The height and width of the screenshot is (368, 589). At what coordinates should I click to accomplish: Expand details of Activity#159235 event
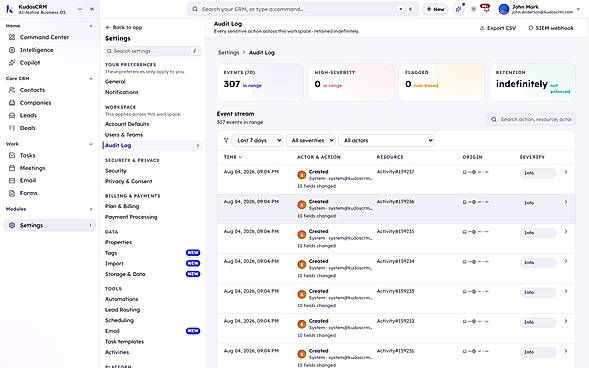click(x=566, y=232)
